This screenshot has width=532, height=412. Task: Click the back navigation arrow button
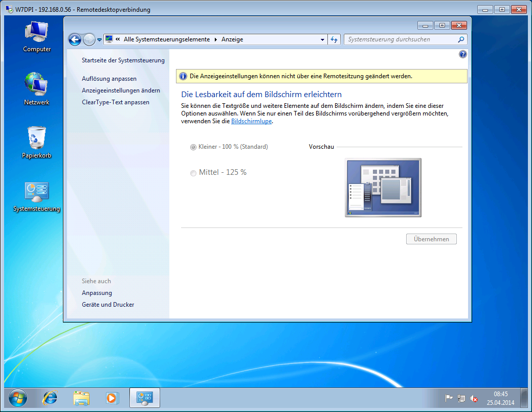[x=75, y=39]
